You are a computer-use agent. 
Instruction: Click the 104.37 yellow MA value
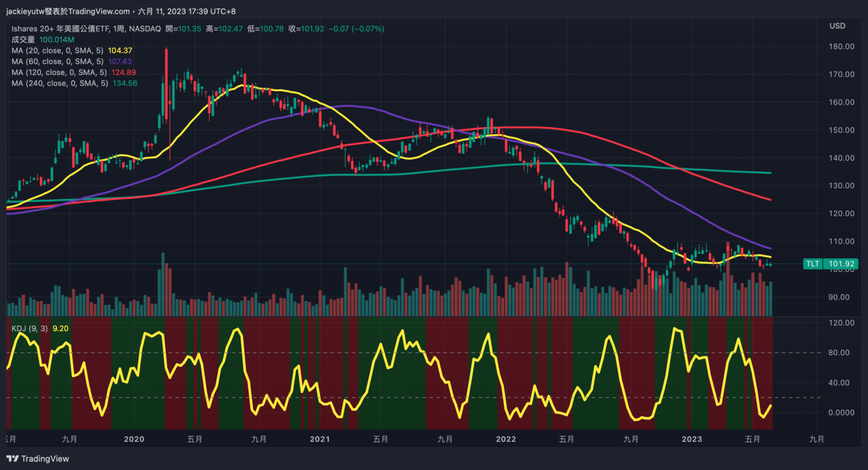(x=120, y=50)
